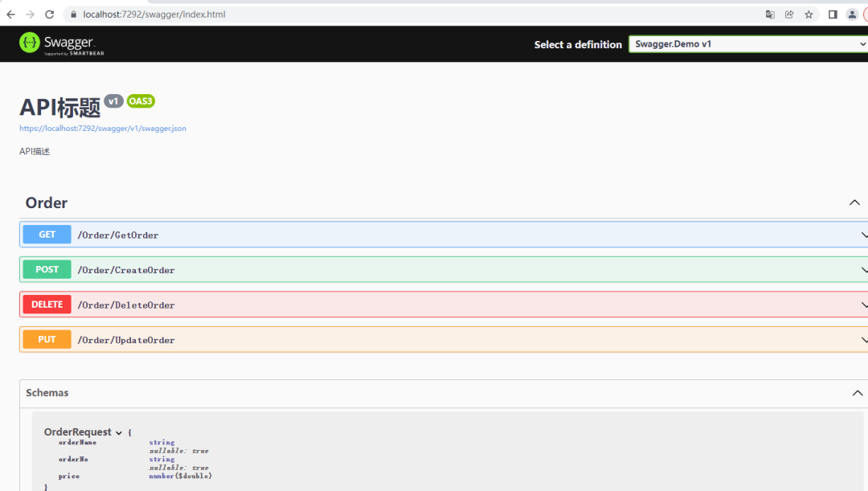Image resolution: width=868 pixels, height=491 pixels.
Task: Open the browser profile avatar
Action: click(x=852, y=14)
